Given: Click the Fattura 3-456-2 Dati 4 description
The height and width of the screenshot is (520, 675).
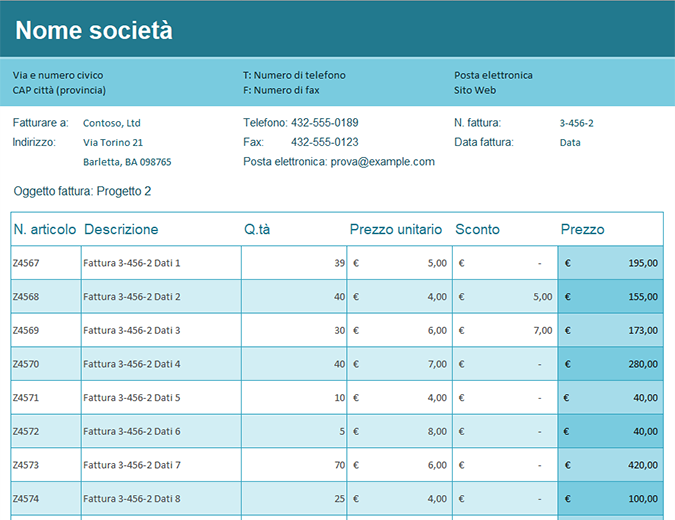Looking at the screenshot, I should (132, 364).
